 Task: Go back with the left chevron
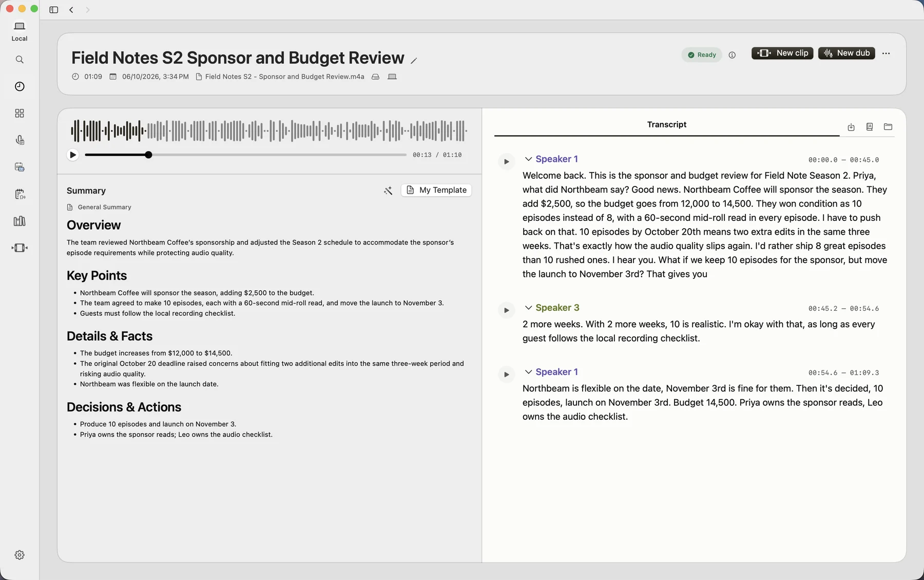[x=71, y=10]
